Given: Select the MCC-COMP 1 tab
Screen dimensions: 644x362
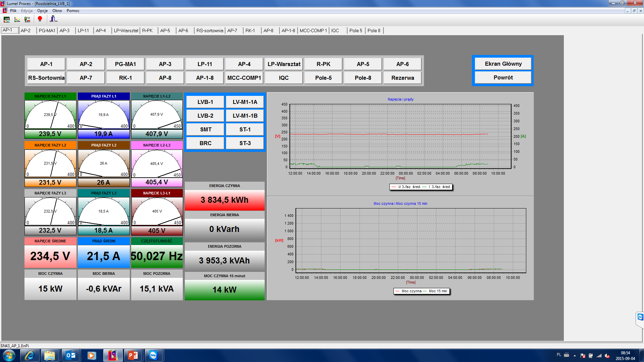Looking at the screenshot, I should pyautogui.click(x=313, y=31).
